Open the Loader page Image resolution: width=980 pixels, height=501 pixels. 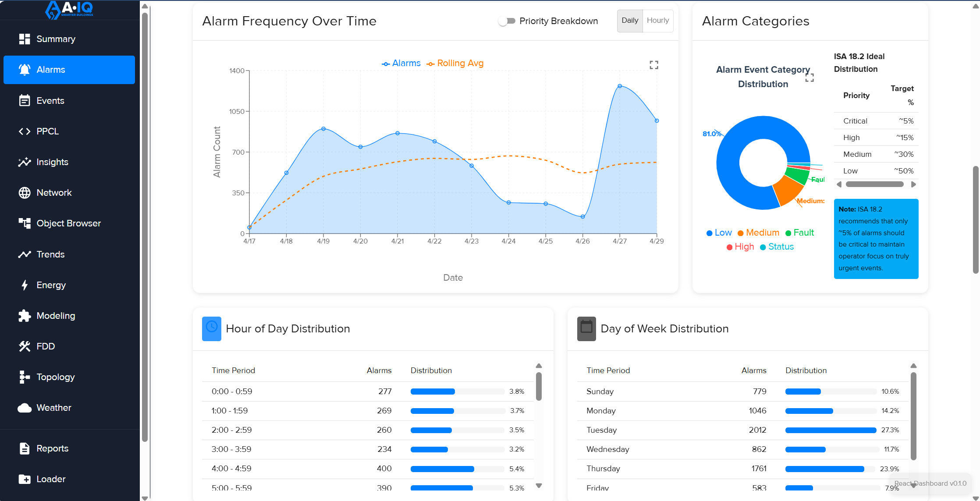(69, 479)
